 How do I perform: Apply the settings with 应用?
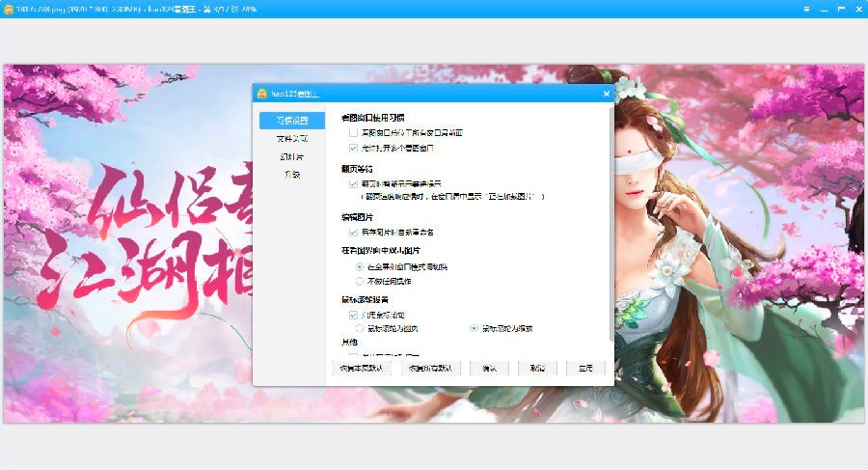pos(585,368)
